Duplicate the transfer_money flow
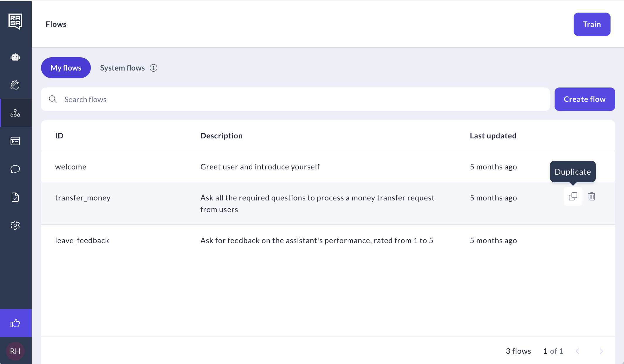 click(573, 196)
